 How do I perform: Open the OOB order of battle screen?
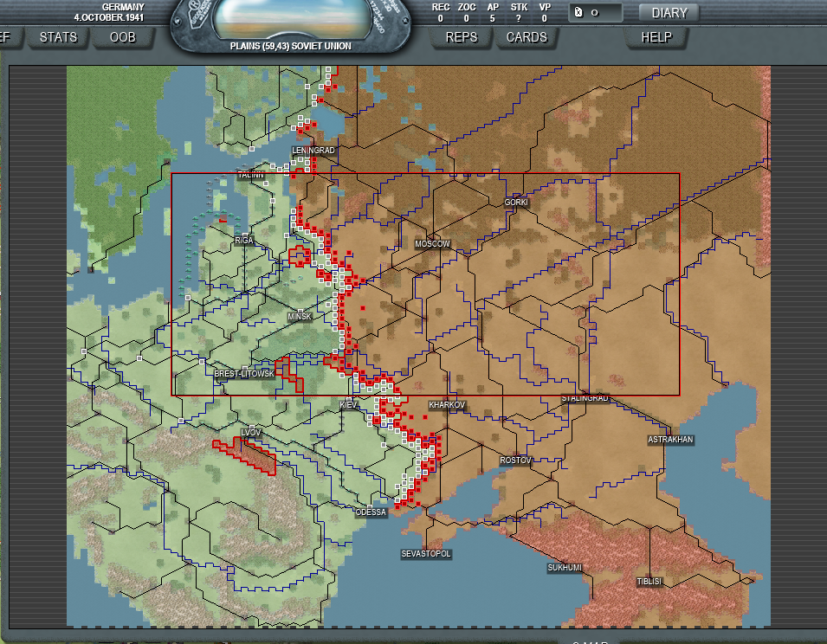tap(122, 37)
